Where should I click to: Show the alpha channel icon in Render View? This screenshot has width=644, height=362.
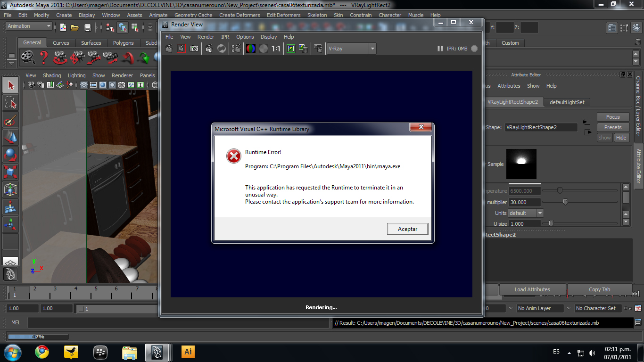coord(263,48)
